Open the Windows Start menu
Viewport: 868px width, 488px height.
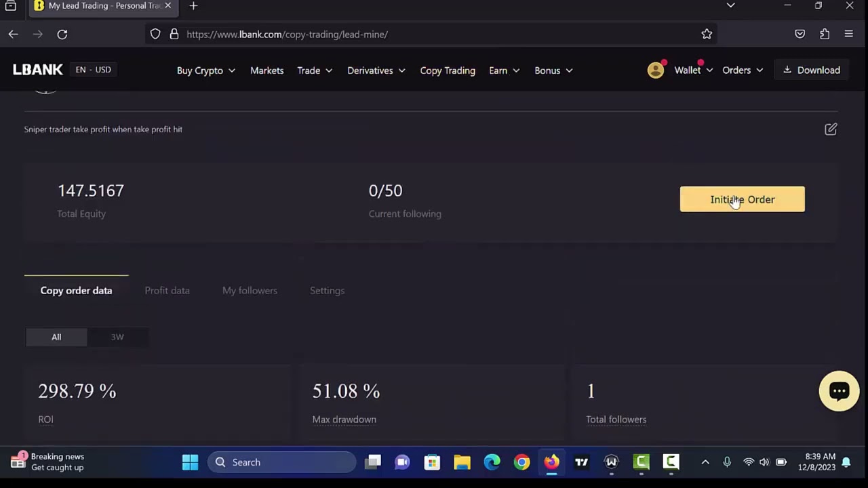pyautogui.click(x=191, y=462)
